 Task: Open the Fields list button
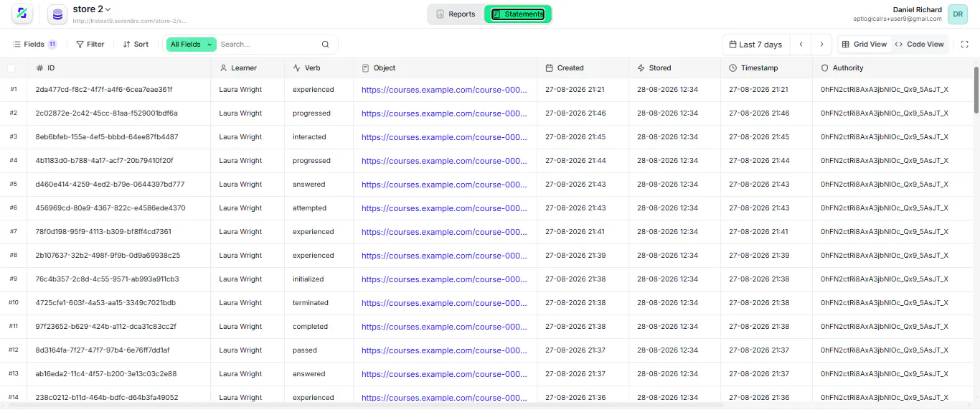(35, 45)
